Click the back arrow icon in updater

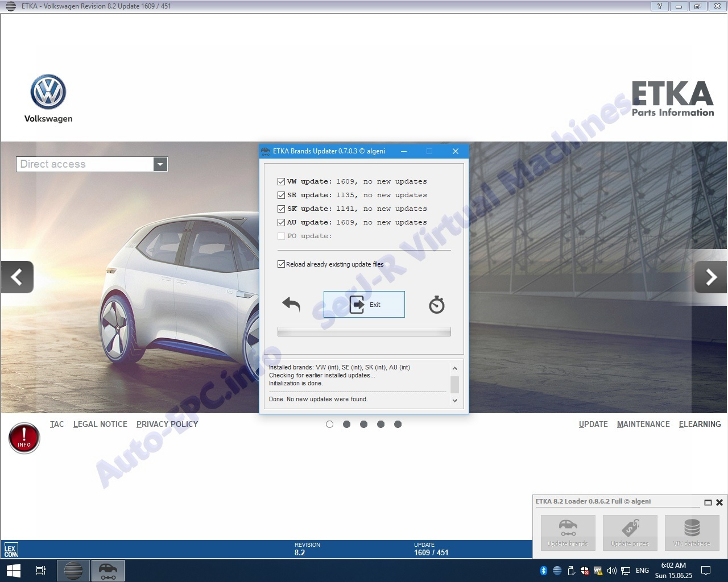click(291, 305)
